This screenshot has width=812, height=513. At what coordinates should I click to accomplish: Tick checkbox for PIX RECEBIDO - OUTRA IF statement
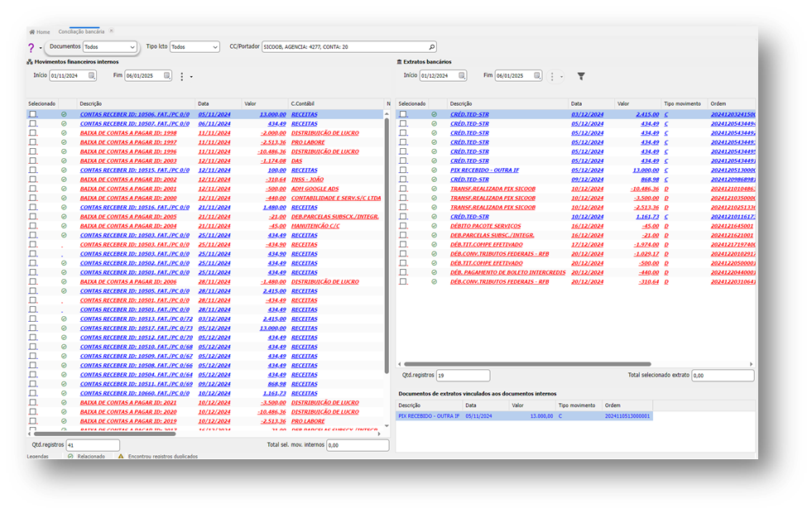pos(403,170)
